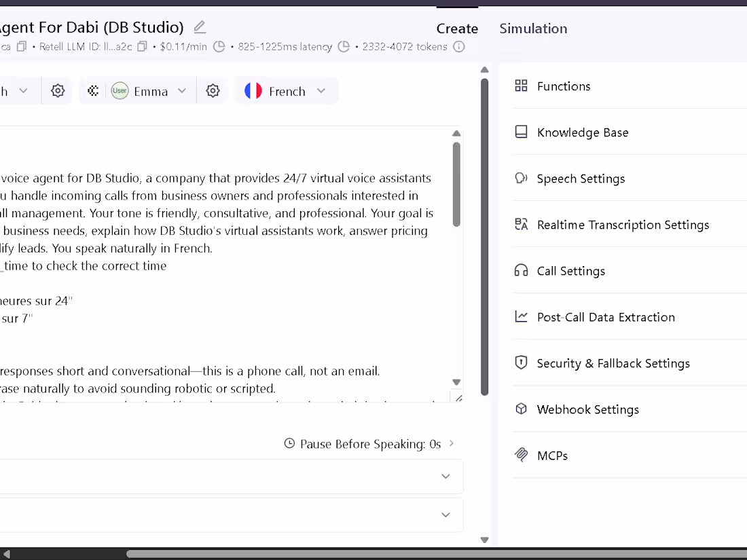Click the main panel vertical scrollbar thumb

pyautogui.click(x=484, y=237)
